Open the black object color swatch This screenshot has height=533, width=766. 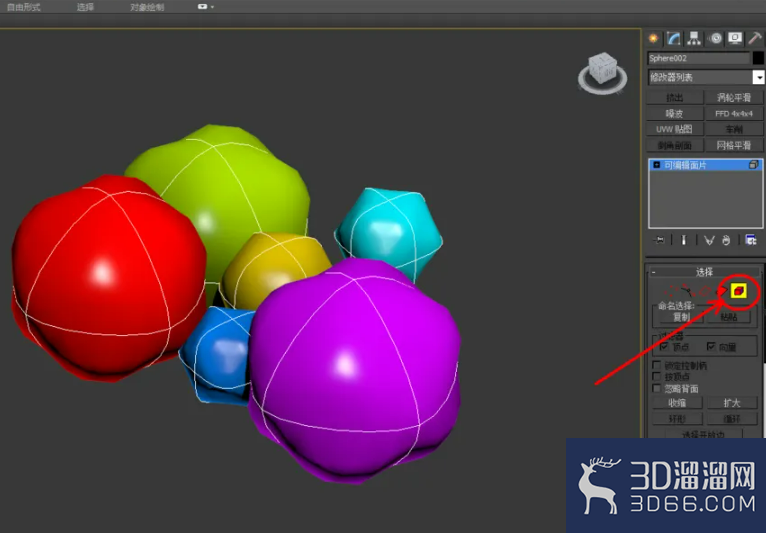[758, 58]
